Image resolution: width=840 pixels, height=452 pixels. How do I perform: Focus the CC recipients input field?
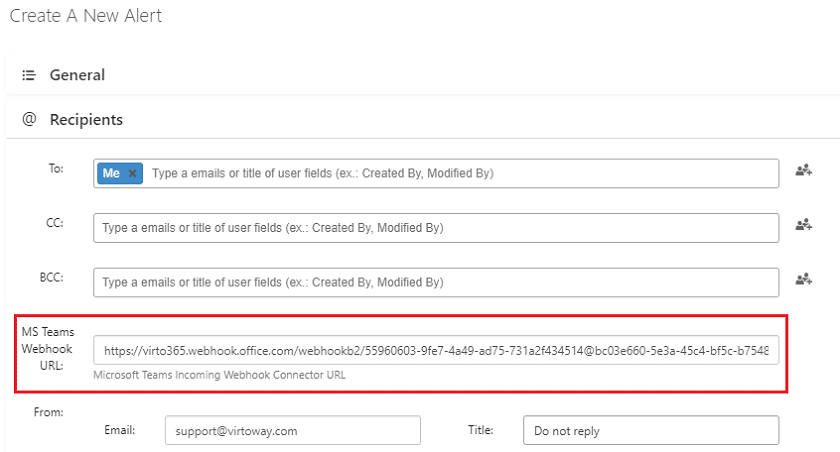436,228
